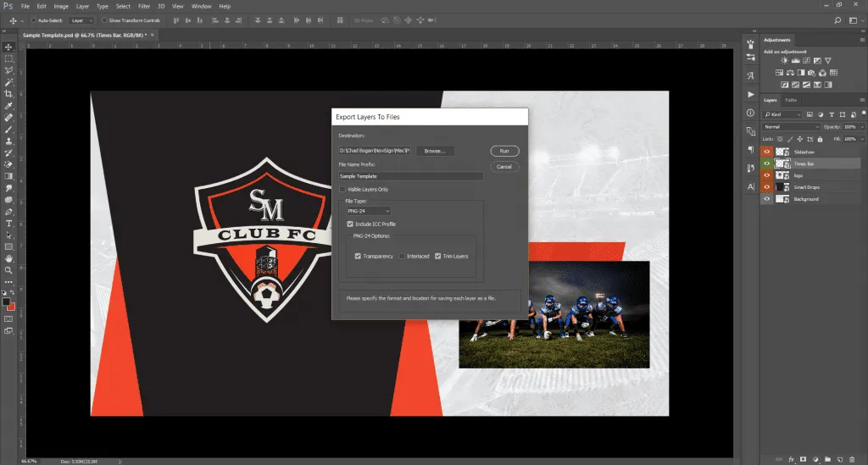This screenshot has width=868, height=465.
Task: Pick the Horizontal Type tool
Action: [8, 223]
